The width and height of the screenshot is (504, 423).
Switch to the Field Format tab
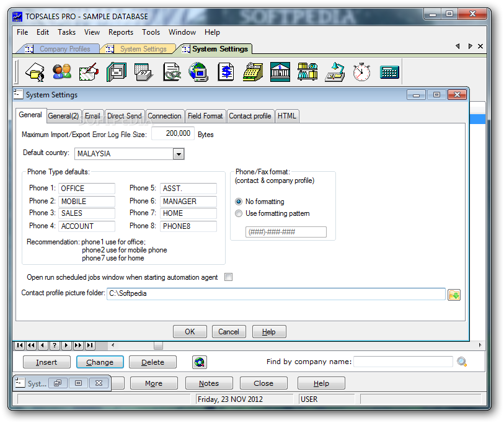205,116
